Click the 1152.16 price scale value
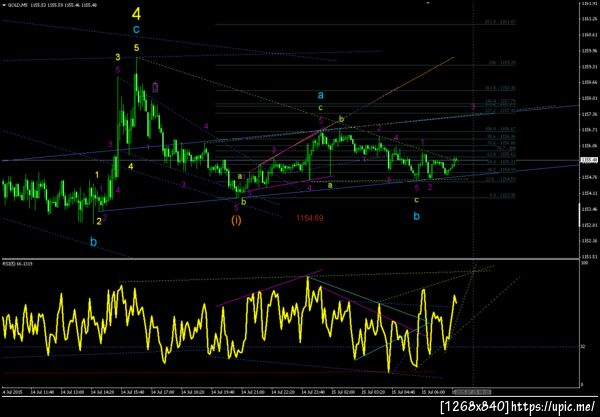This screenshot has height=417, width=600. (x=590, y=241)
